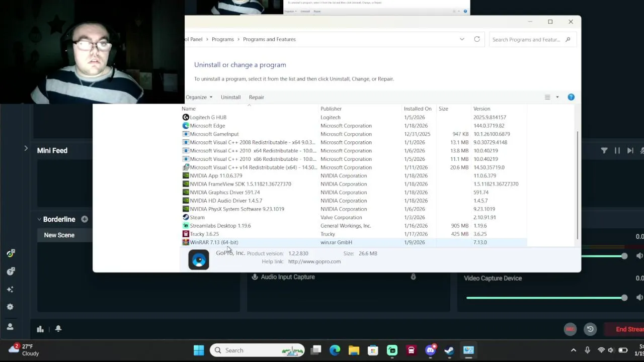The height and width of the screenshot is (362, 644).
Task: Select the NVIDIA Graphics Driver 591.74 row
Action: (354, 193)
